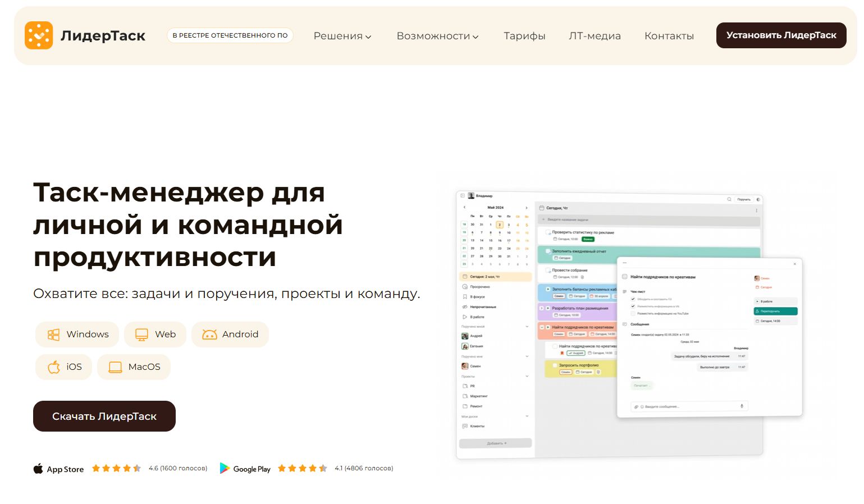
Task: Check the Провести собрание task
Action: pyautogui.click(x=548, y=270)
